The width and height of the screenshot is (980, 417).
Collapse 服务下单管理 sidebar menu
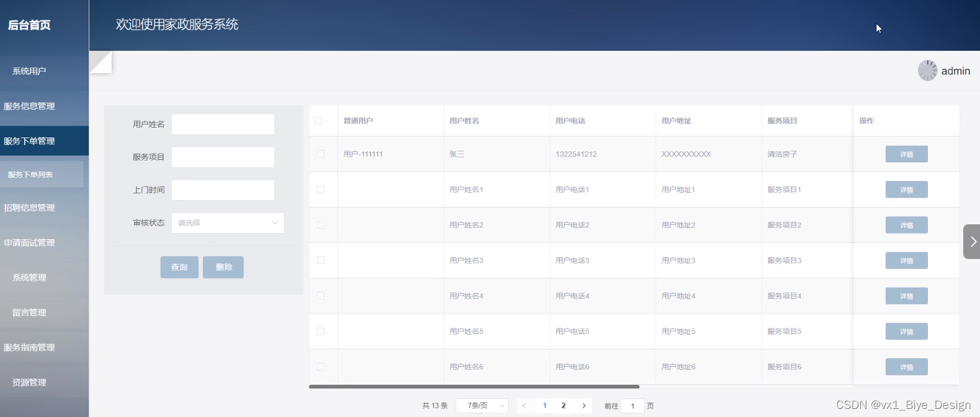[44, 141]
